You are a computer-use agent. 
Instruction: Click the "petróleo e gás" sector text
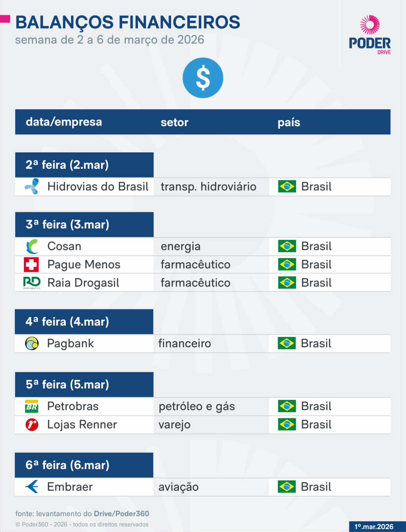197,406
